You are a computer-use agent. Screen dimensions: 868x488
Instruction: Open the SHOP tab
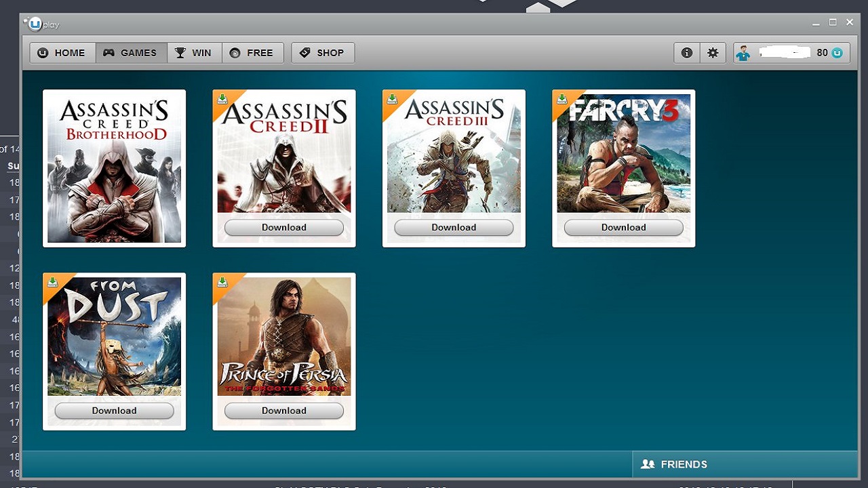pyautogui.click(x=323, y=53)
